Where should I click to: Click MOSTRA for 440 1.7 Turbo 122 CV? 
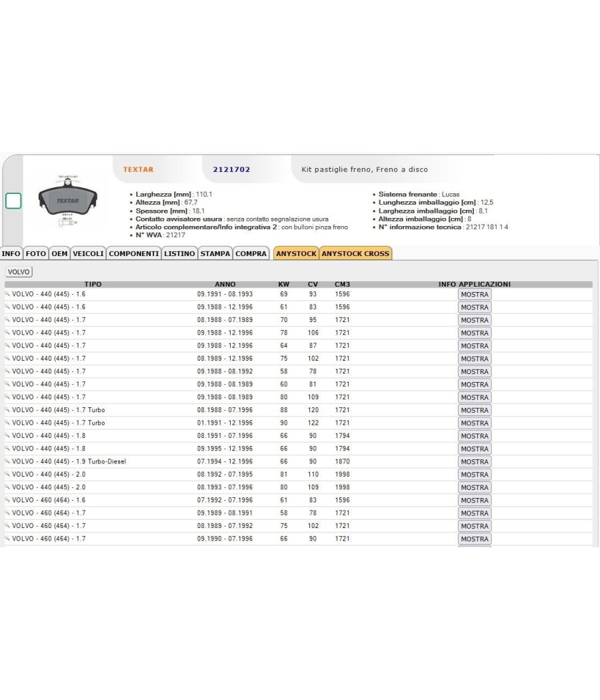(x=475, y=423)
